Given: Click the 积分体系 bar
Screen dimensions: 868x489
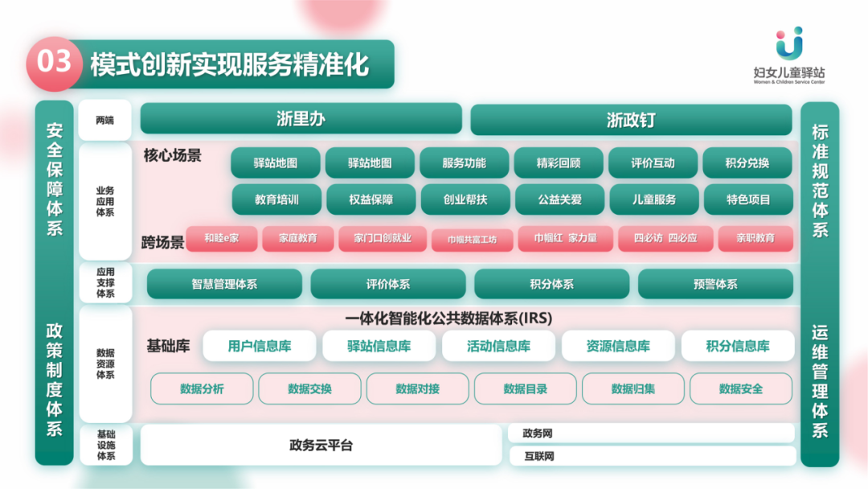Looking at the screenshot, I should (552, 284).
